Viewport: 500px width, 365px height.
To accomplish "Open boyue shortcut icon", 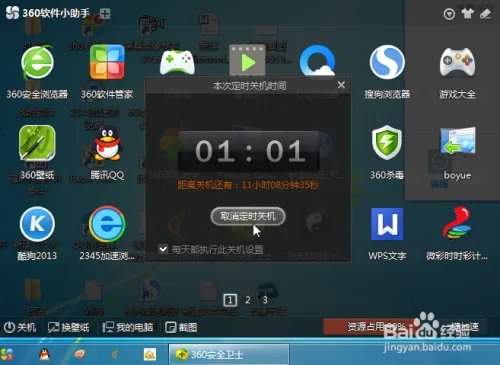I will (458, 141).
